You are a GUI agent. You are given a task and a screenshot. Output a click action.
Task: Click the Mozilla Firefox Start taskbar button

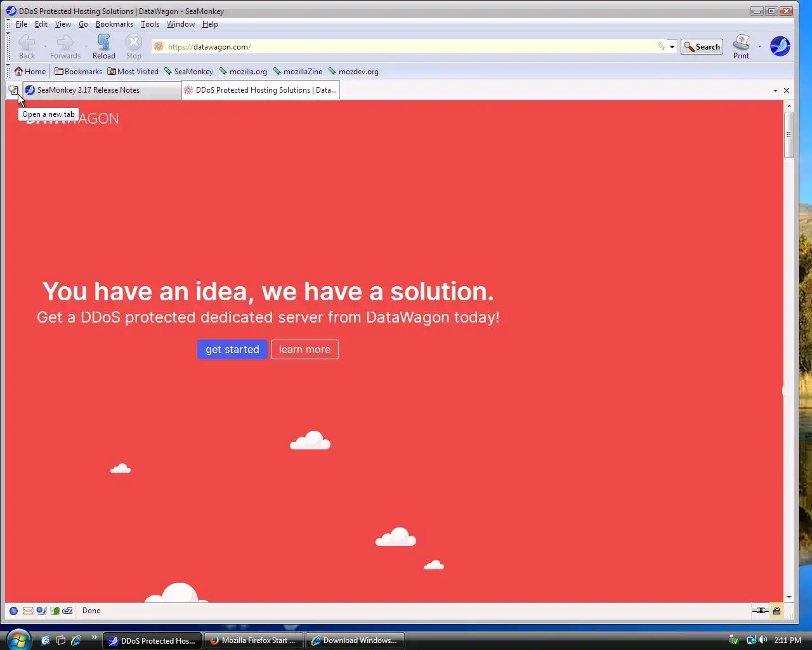[254, 640]
